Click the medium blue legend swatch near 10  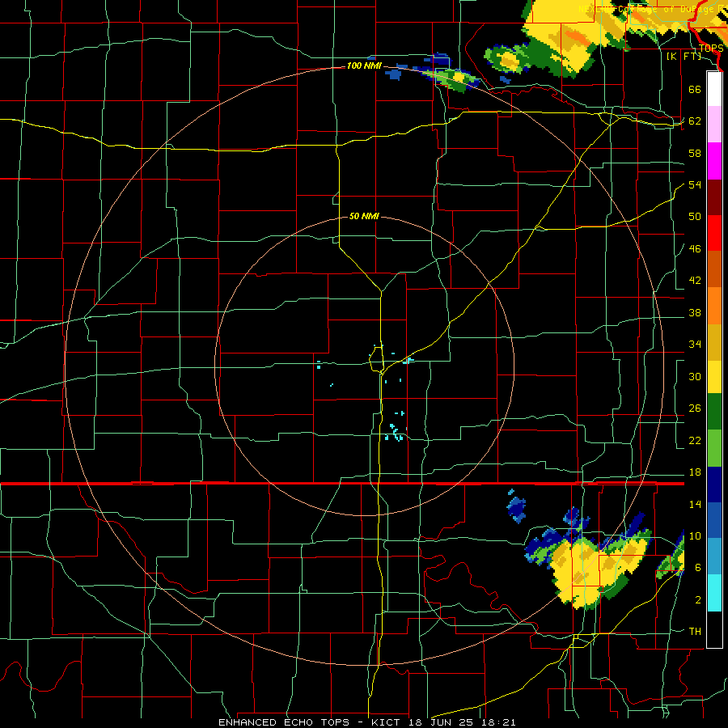coord(714,520)
